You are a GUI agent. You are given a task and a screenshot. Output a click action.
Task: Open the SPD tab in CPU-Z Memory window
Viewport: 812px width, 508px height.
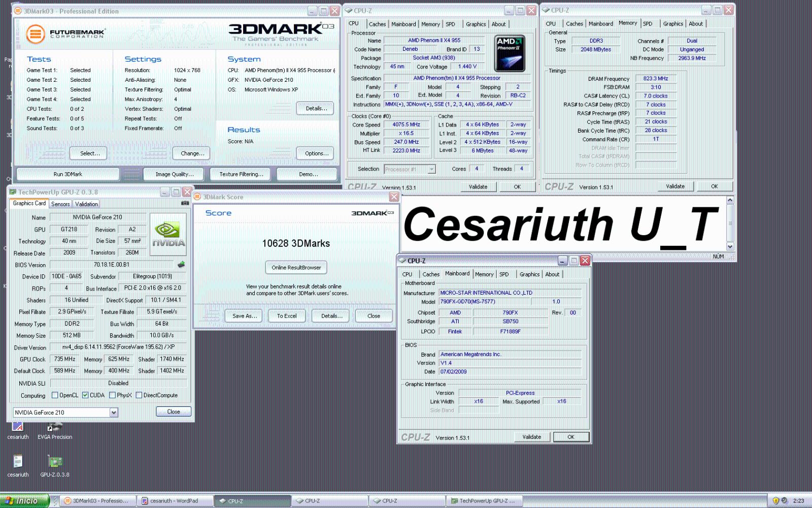coord(648,23)
